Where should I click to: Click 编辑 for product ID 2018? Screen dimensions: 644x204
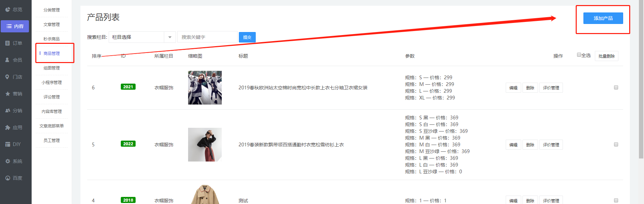pos(513,200)
